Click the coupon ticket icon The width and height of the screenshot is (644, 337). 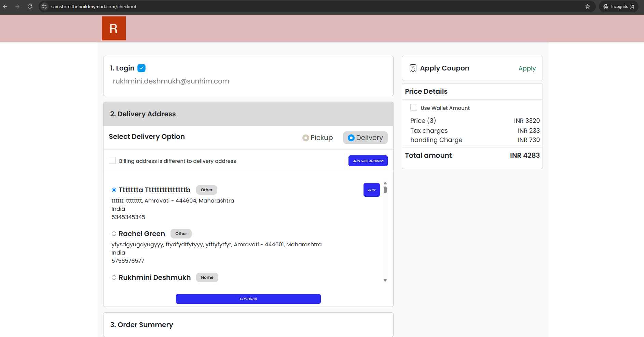pyautogui.click(x=413, y=68)
